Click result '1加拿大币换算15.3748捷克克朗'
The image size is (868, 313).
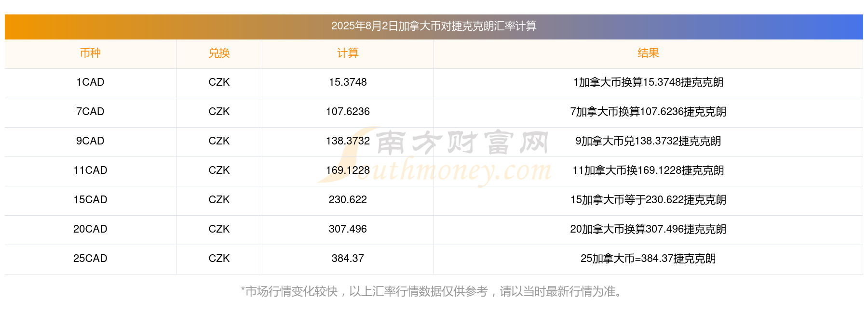[x=648, y=82]
